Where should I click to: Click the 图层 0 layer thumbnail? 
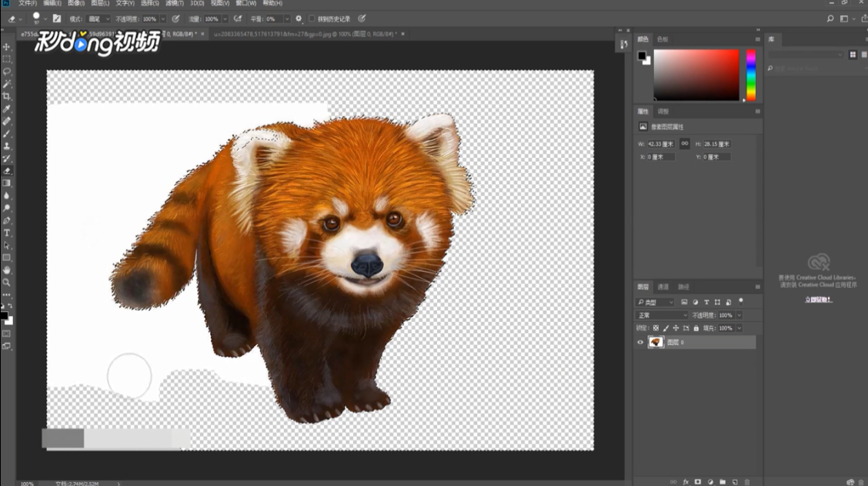pos(656,342)
